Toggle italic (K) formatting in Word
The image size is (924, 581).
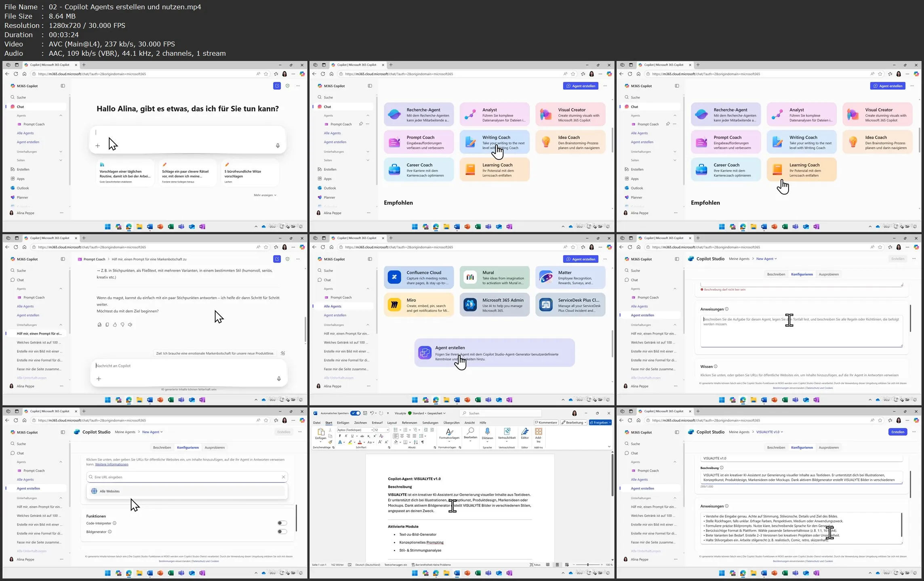click(x=346, y=436)
